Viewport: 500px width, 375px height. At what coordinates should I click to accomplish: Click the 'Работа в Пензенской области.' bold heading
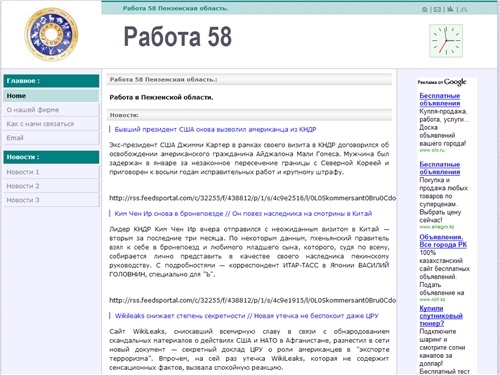coord(161,97)
